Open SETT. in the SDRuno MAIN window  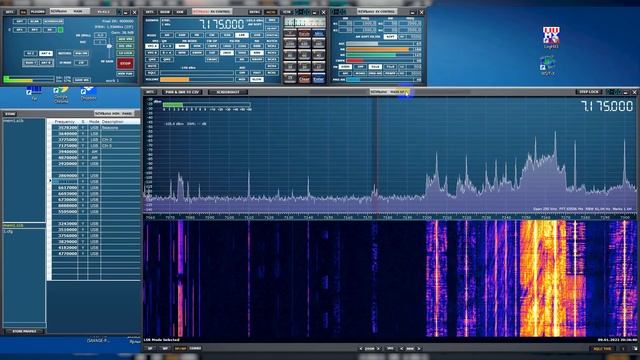pyautogui.click(x=10, y=12)
